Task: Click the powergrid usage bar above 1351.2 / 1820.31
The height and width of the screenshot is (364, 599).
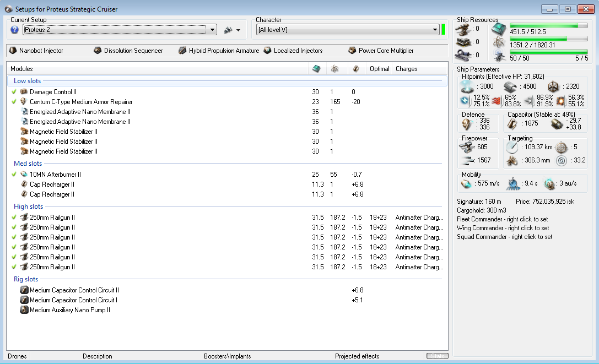Action: coord(548,39)
